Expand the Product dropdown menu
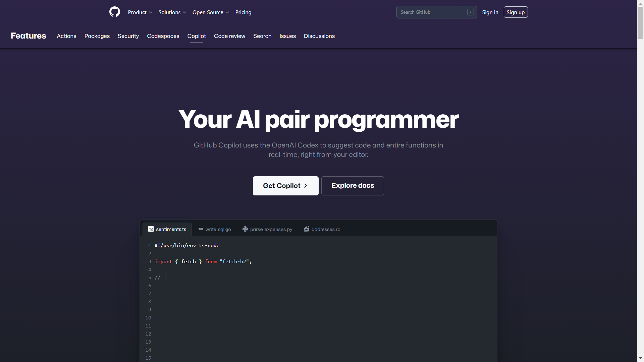Screen dimensions: 644x362 point(140,12)
